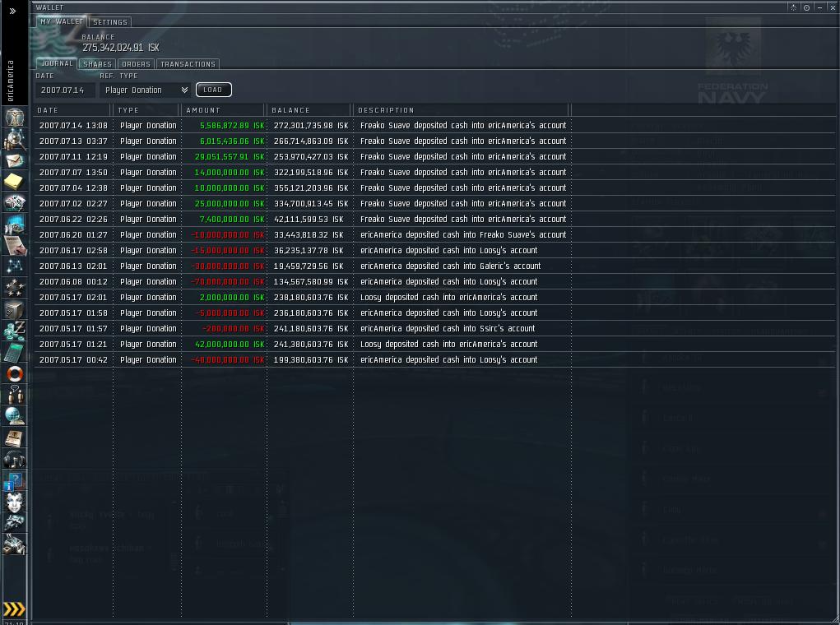Sort by Date column header
The image size is (840, 625).
73,110
